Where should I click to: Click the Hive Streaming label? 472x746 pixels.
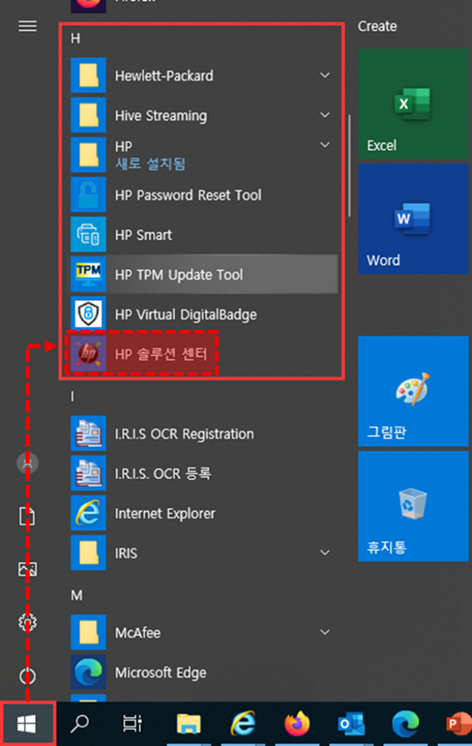click(x=161, y=116)
